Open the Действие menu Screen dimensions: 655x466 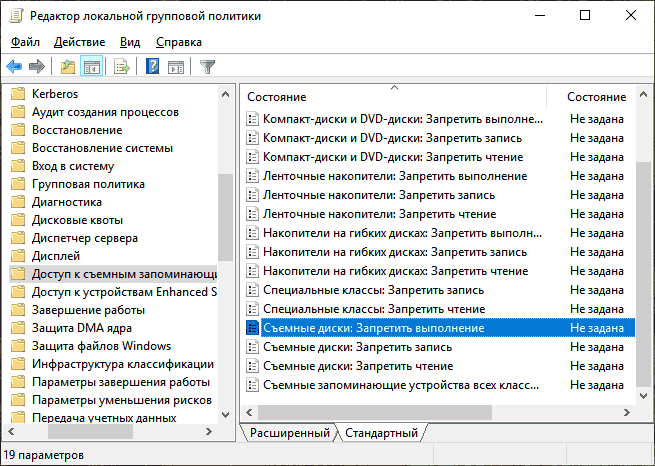[79, 42]
